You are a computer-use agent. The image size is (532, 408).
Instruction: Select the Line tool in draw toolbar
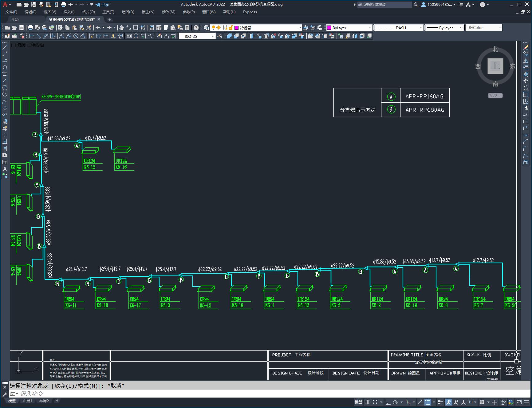coord(5,47)
